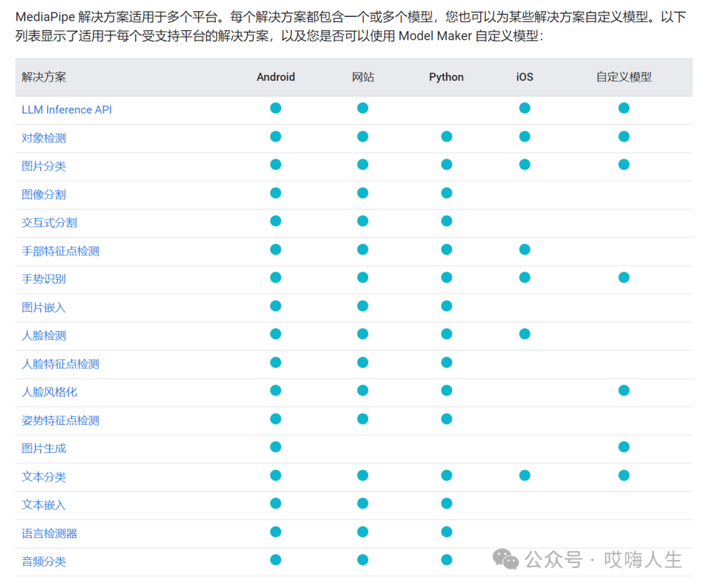Click Python dot in 交互式分割 row
This screenshot has width=705, height=588.
pos(446,221)
